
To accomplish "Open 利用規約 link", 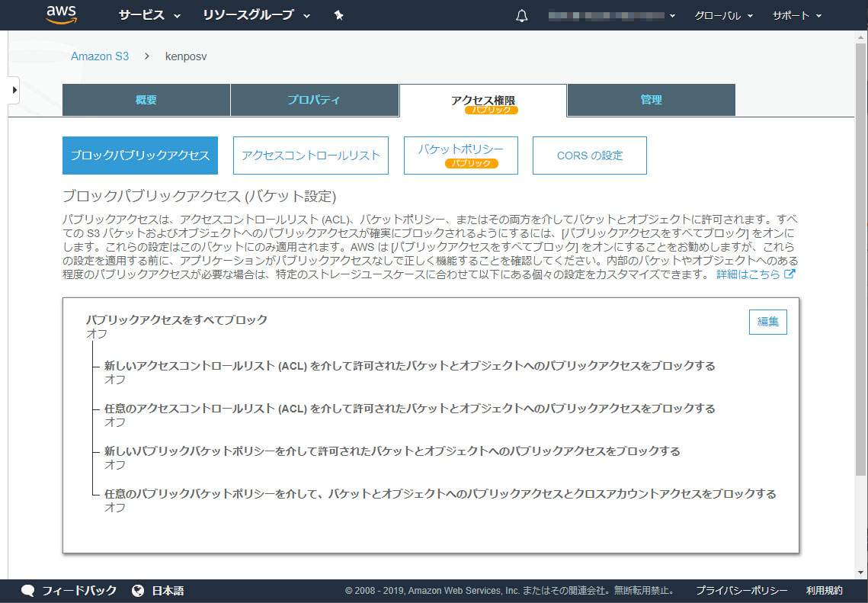I will click(x=825, y=591).
